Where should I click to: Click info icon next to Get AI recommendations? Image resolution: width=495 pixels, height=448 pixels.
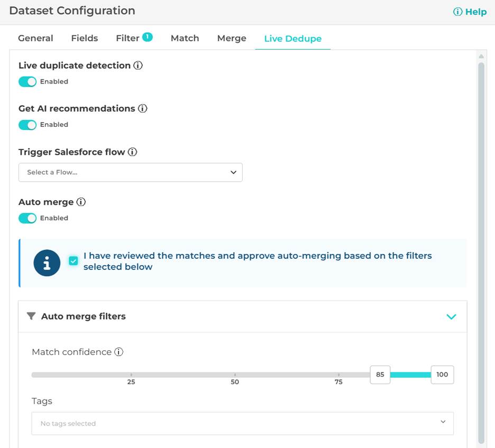pos(142,108)
